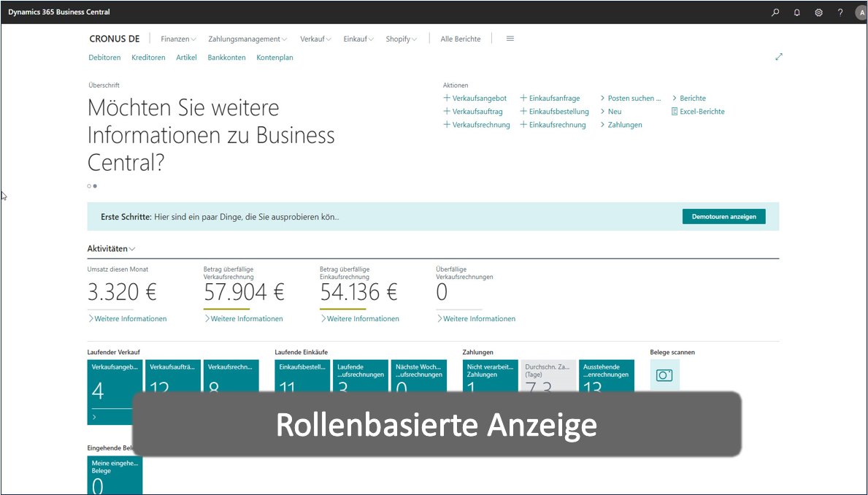The image size is (868, 495).
Task: Open Alle Berichte
Action: (x=461, y=39)
